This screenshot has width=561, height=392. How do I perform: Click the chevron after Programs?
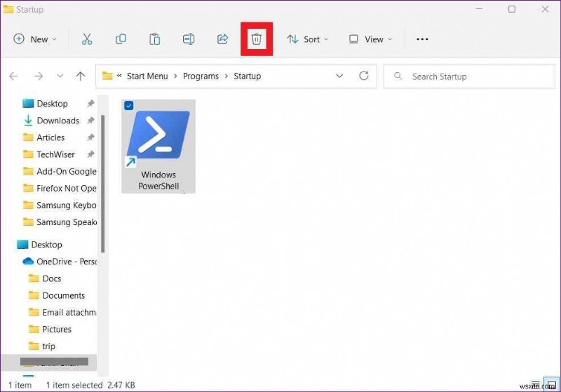pyautogui.click(x=226, y=76)
